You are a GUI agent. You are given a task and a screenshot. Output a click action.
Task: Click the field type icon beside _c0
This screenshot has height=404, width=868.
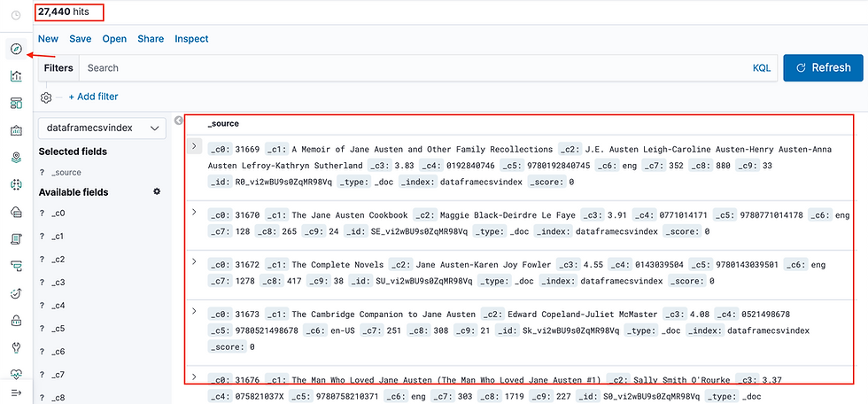click(x=42, y=213)
